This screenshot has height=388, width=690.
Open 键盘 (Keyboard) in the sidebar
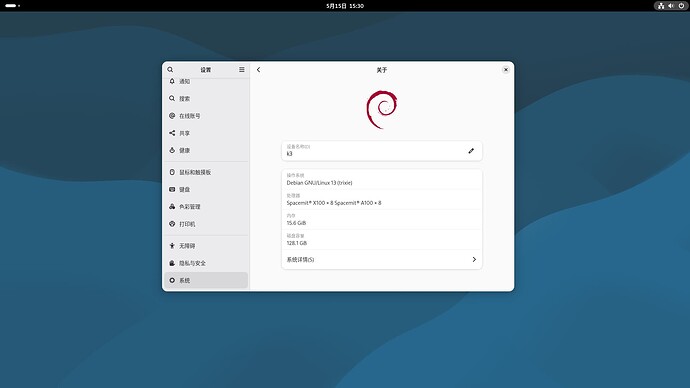(206, 189)
